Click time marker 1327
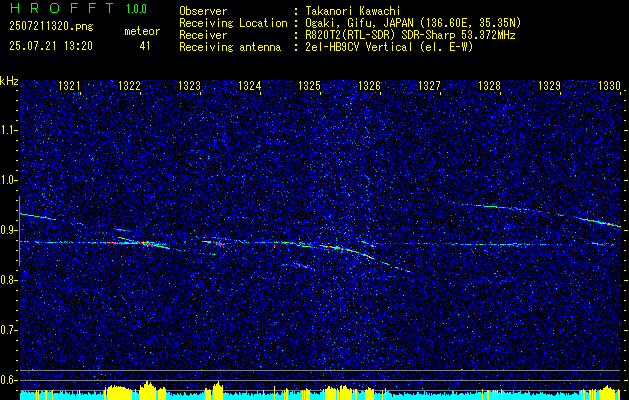The width and height of the screenshot is (629, 400). (429, 86)
